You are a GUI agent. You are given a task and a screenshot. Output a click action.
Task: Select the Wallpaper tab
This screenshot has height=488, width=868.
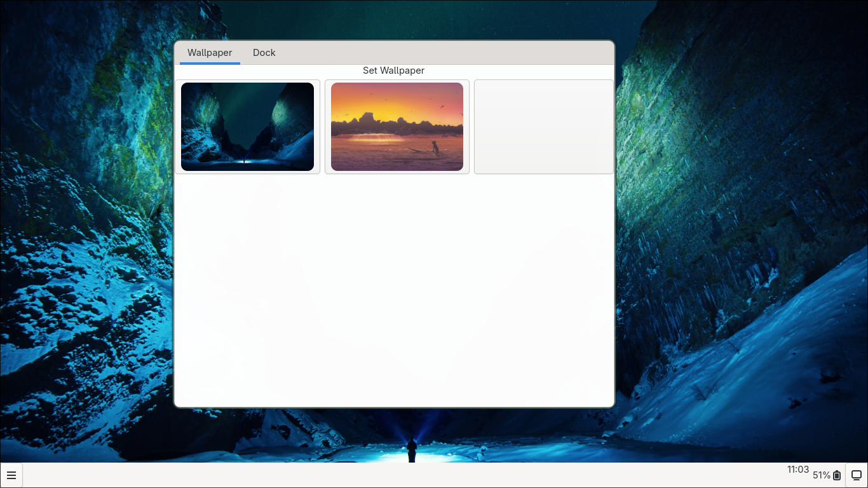[x=210, y=53]
